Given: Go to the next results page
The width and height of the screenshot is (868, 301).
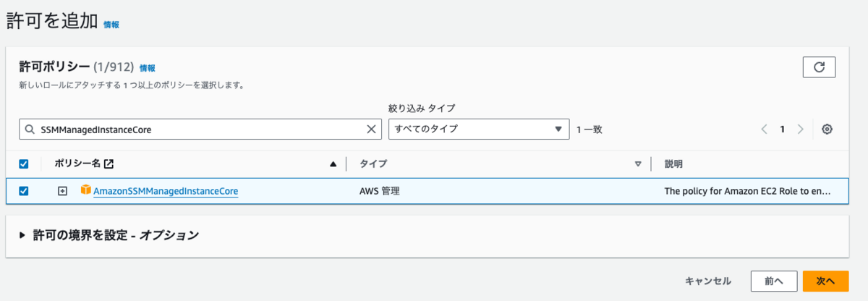Looking at the screenshot, I should pos(800,130).
